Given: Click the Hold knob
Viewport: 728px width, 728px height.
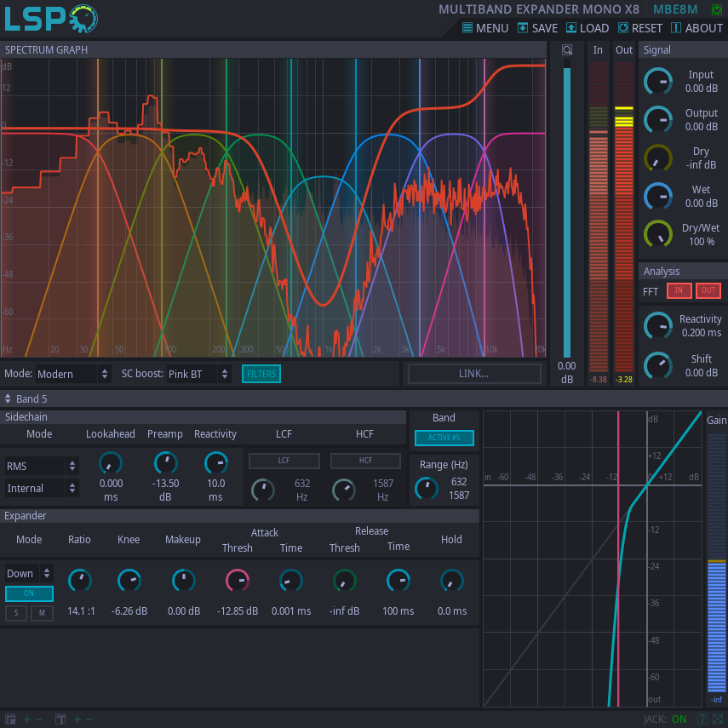Looking at the screenshot, I should point(452,581).
